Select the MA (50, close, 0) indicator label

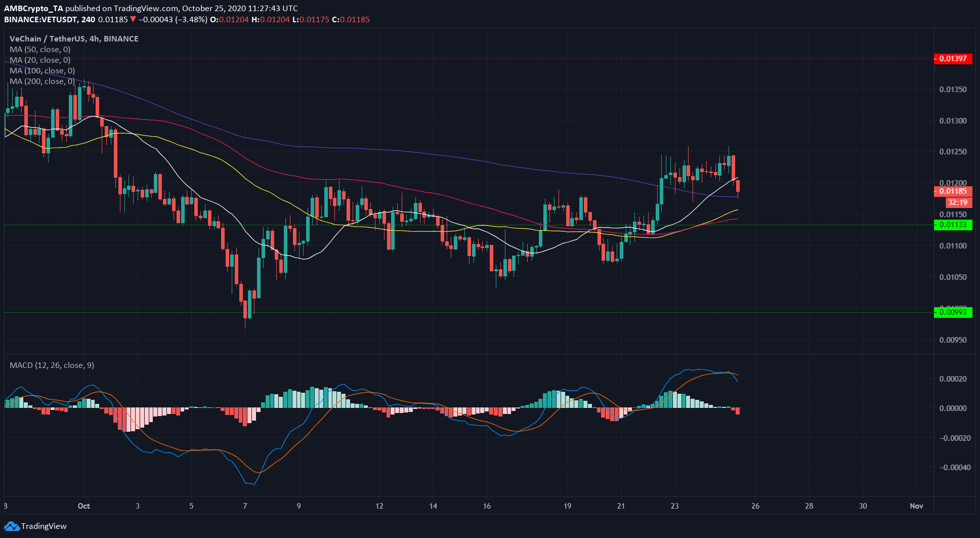[x=40, y=50]
